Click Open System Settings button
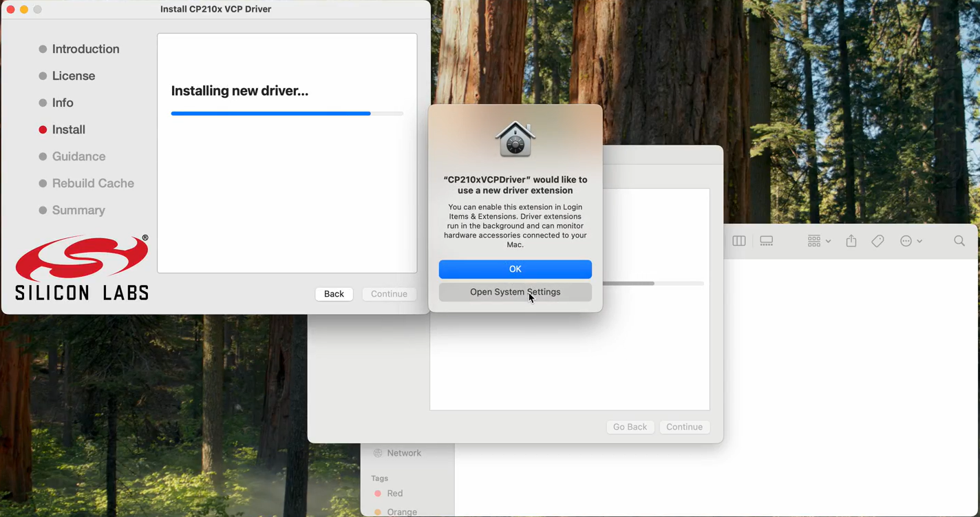This screenshot has width=980, height=517. click(515, 293)
